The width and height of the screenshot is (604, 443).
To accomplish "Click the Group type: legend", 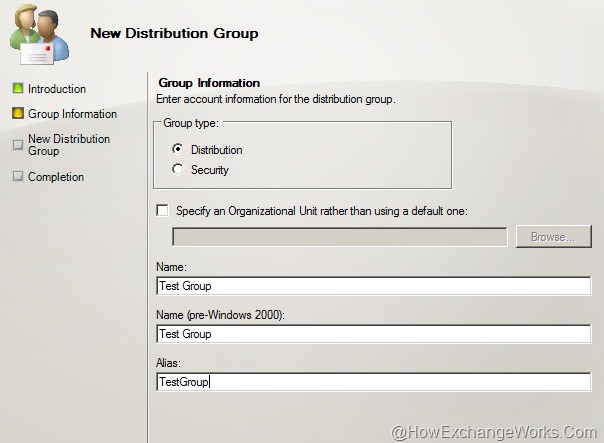I will pyautogui.click(x=191, y=123).
